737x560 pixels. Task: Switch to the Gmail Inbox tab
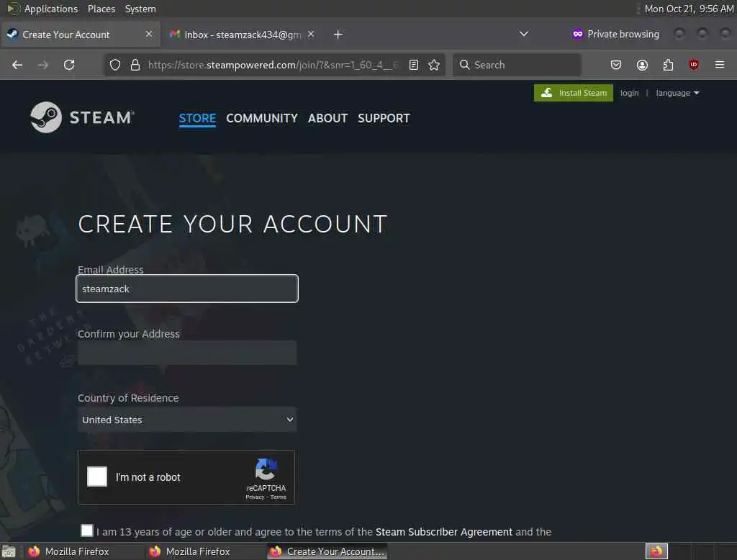[x=242, y=35]
